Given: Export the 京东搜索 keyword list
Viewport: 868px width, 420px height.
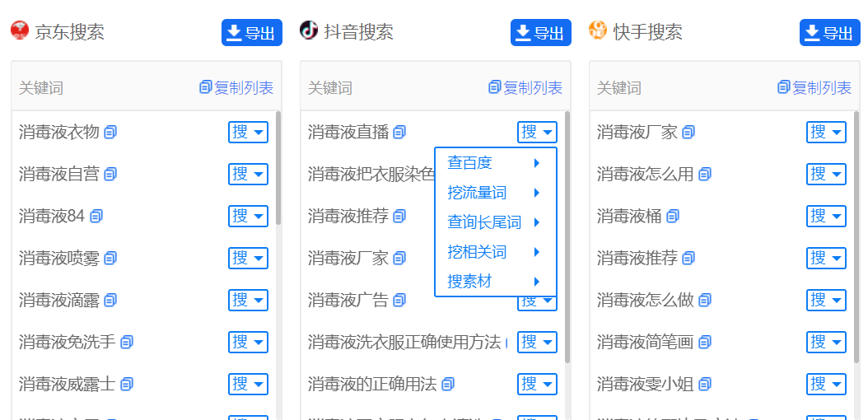Looking at the screenshot, I should tap(251, 33).
